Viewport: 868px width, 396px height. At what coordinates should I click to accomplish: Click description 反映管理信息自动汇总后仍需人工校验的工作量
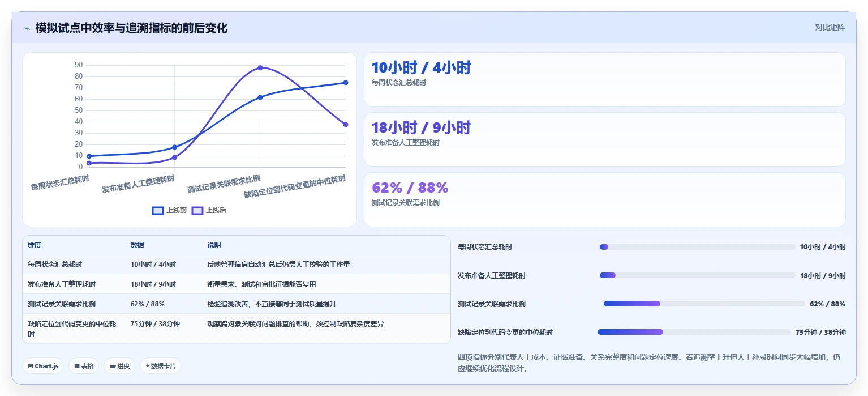tap(278, 265)
